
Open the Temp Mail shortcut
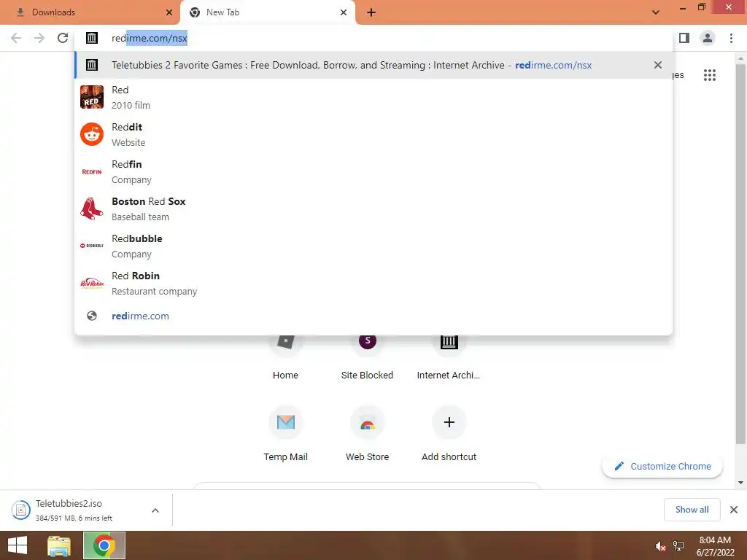285,435
